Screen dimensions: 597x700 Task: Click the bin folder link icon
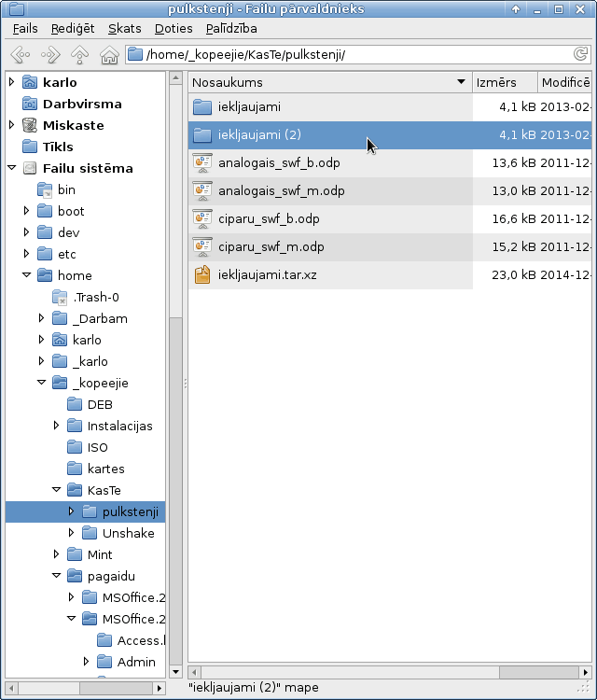[x=45, y=189]
